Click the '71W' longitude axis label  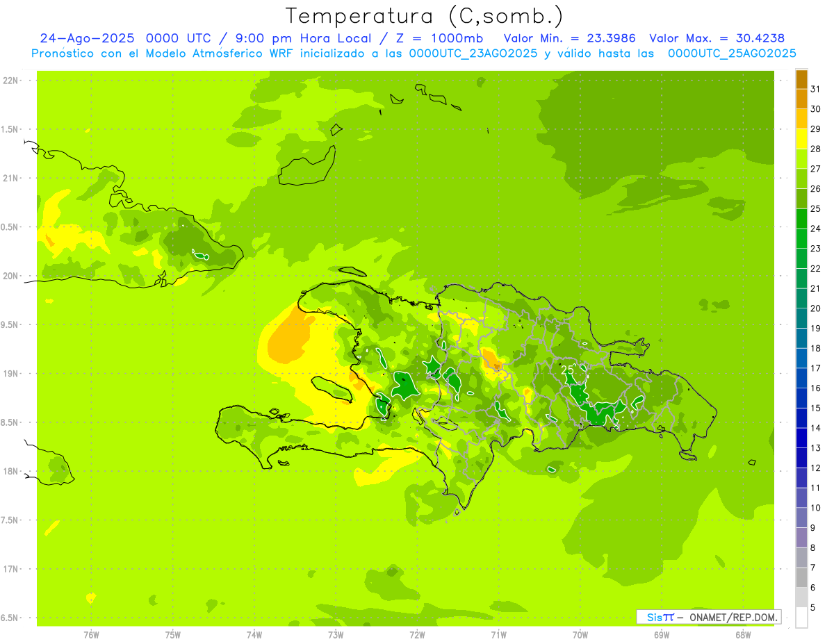(498, 634)
